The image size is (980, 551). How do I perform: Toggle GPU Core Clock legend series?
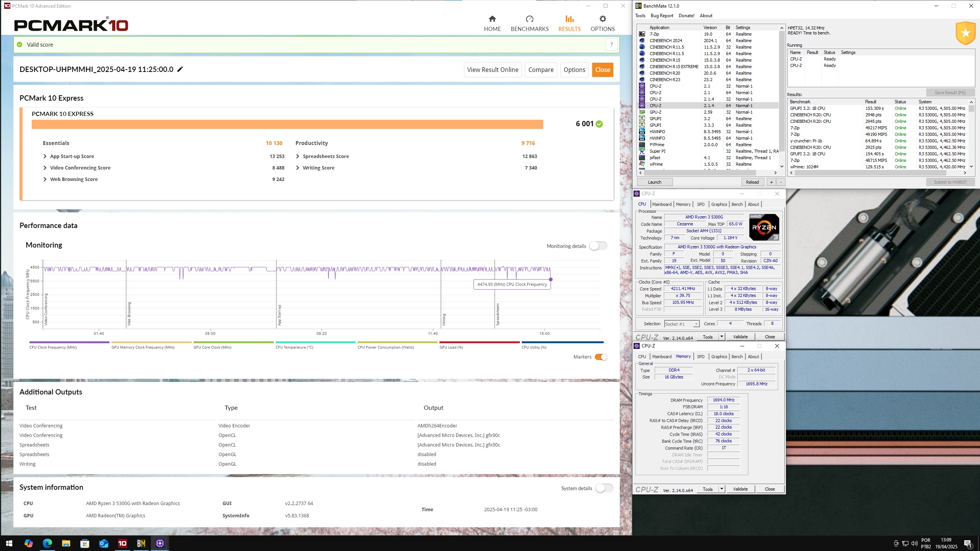click(x=234, y=345)
